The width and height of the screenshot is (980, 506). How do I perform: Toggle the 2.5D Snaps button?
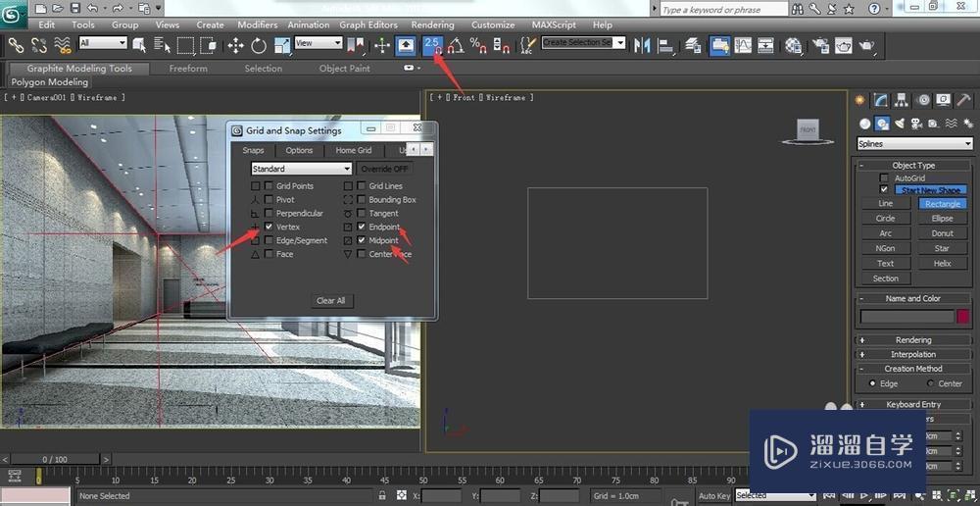coord(432,45)
